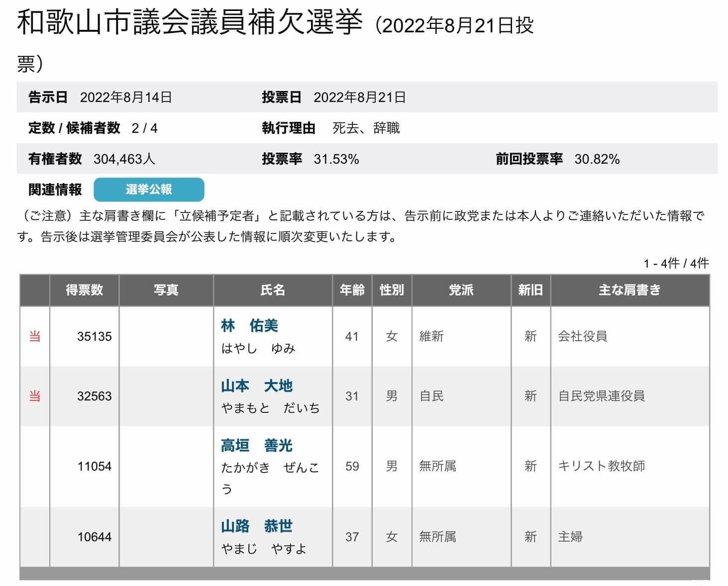Select the 告示日 value 2022年8月14日
This screenshot has width=728, height=586.
click(x=126, y=98)
